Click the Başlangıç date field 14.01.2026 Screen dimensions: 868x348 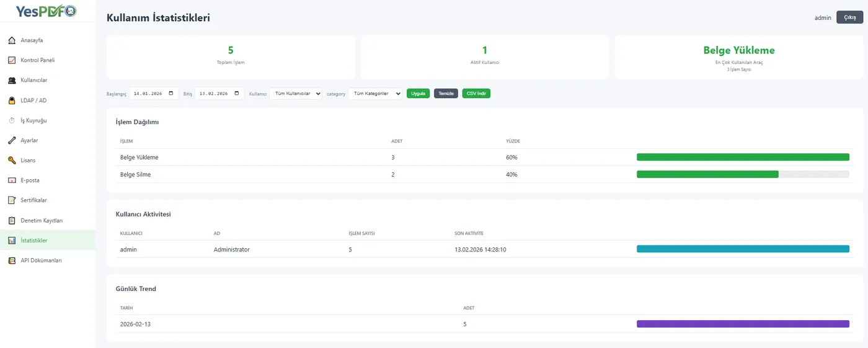(x=154, y=94)
